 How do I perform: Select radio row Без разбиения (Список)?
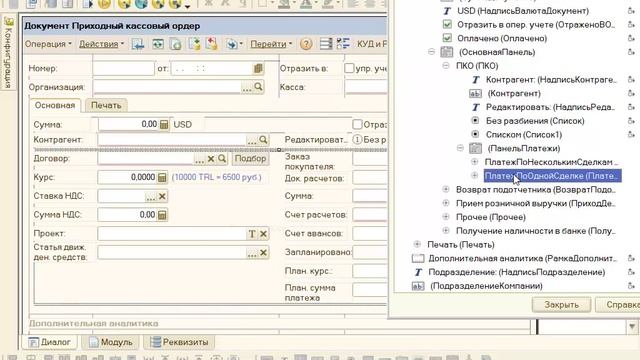(527, 121)
